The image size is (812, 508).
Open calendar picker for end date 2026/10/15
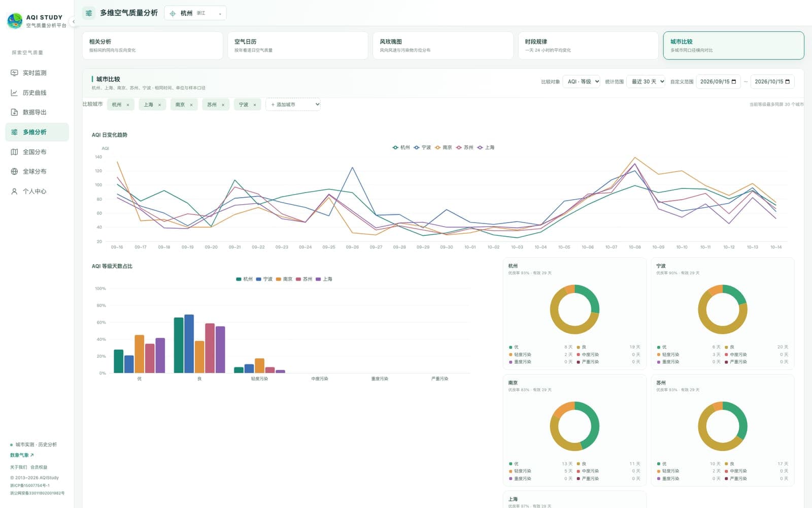point(788,82)
